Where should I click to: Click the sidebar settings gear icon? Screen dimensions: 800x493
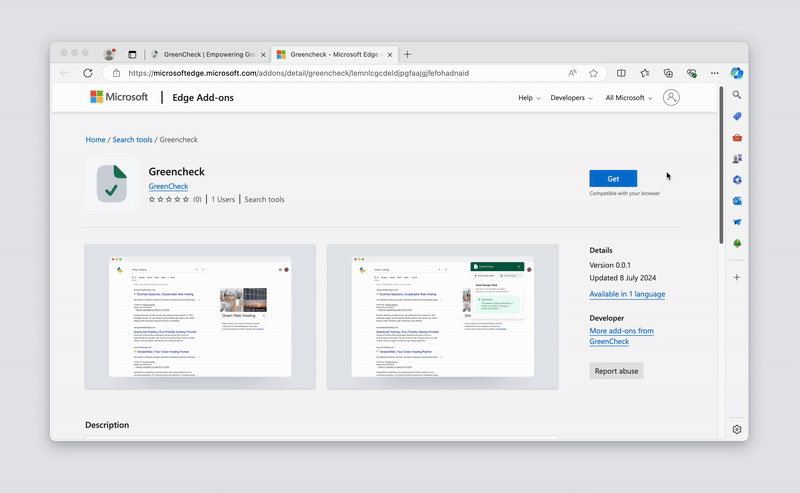pyautogui.click(x=737, y=429)
